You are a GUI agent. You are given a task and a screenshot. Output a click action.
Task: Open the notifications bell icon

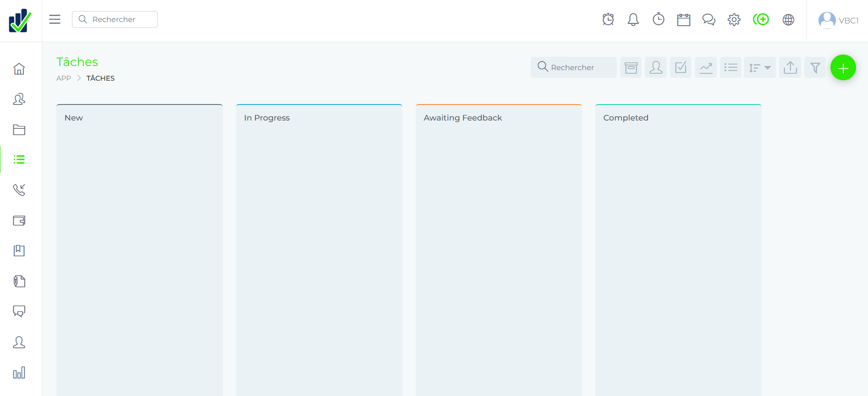coord(633,20)
